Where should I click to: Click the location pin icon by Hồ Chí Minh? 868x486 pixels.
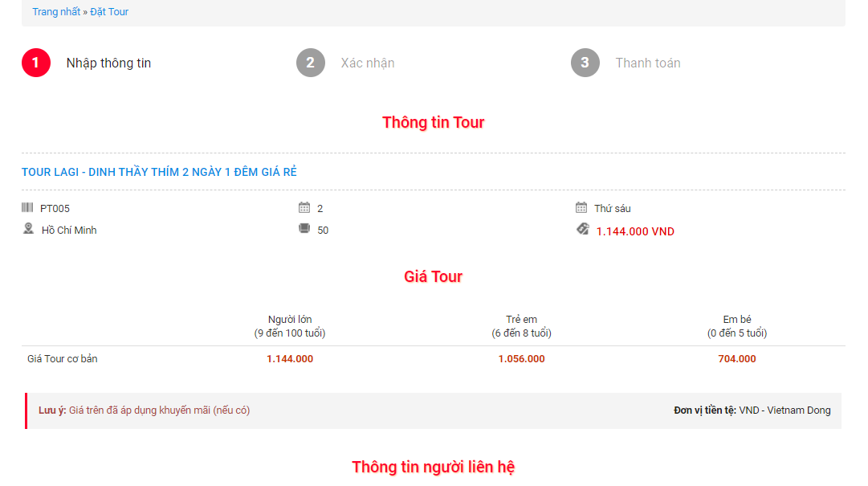(x=28, y=229)
